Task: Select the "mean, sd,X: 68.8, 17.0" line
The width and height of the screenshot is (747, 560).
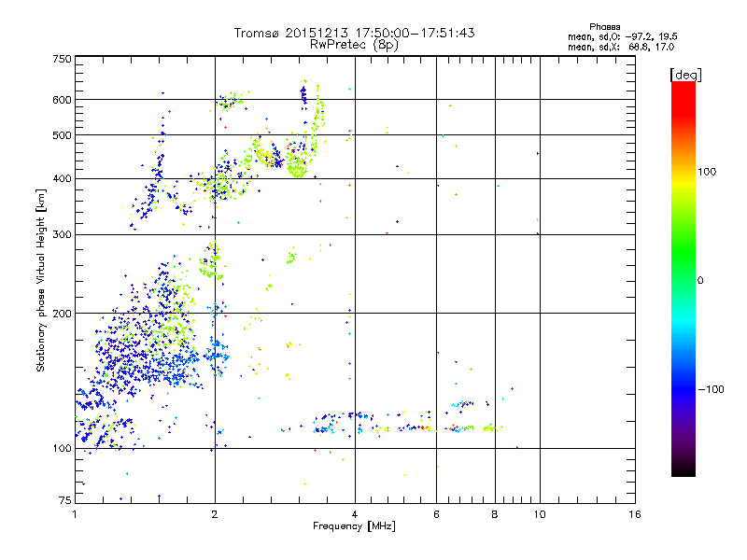Action: coord(621,47)
